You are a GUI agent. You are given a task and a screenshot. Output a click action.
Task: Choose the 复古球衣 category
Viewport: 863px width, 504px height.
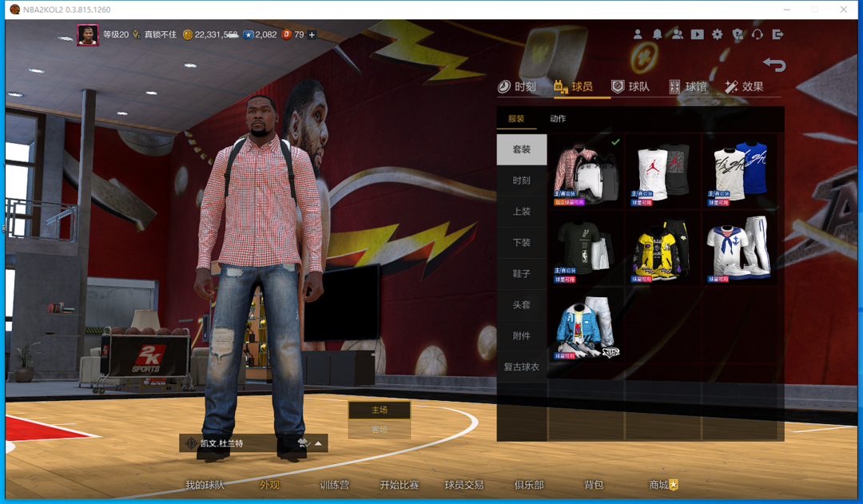pos(522,367)
